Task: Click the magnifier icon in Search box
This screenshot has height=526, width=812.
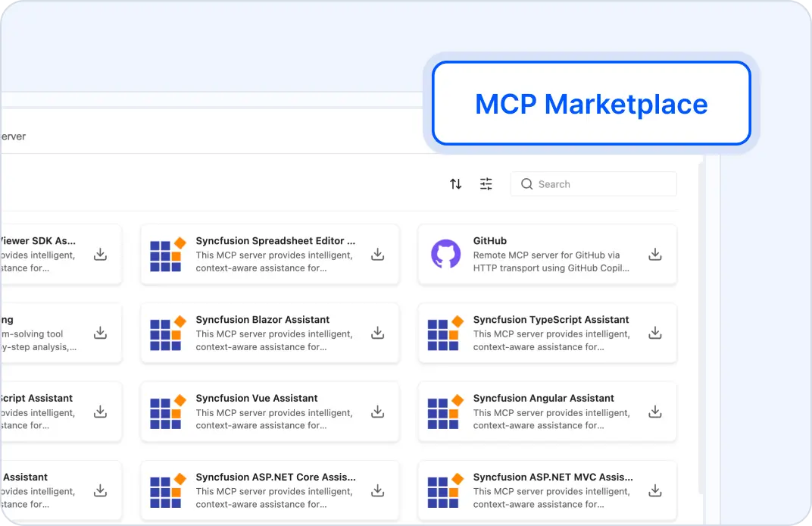Action: [x=526, y=184]
